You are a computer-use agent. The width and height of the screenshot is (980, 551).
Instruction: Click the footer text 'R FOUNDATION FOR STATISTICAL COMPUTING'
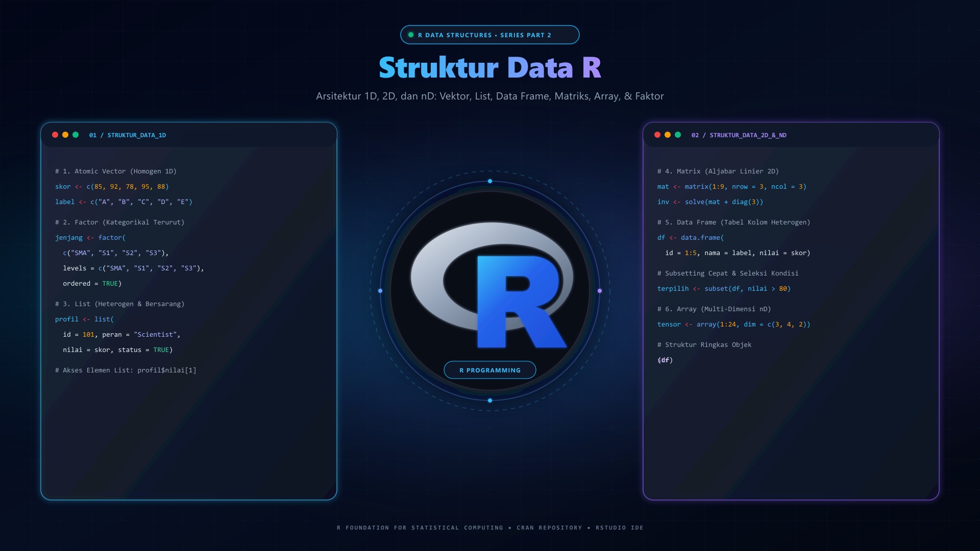tap(420, 528)
